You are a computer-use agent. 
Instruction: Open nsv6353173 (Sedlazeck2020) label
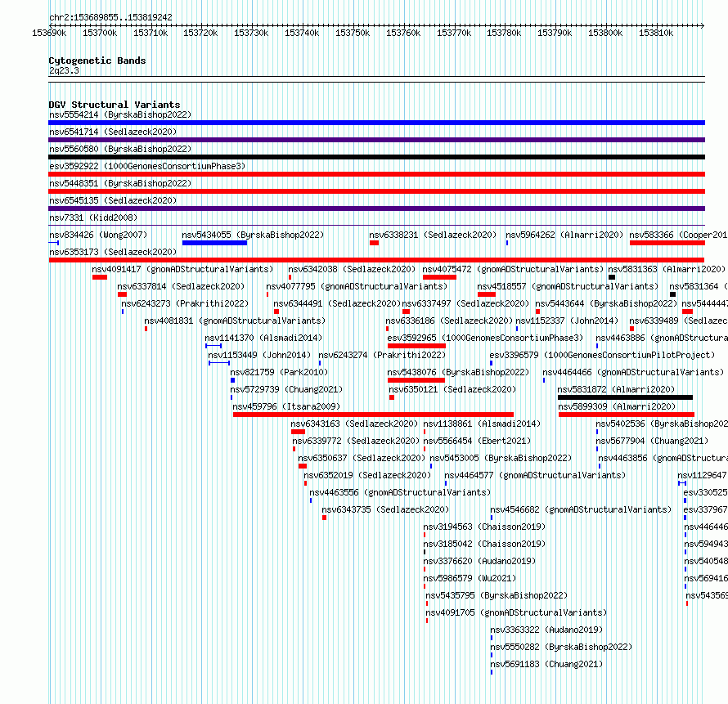(113, 252)
